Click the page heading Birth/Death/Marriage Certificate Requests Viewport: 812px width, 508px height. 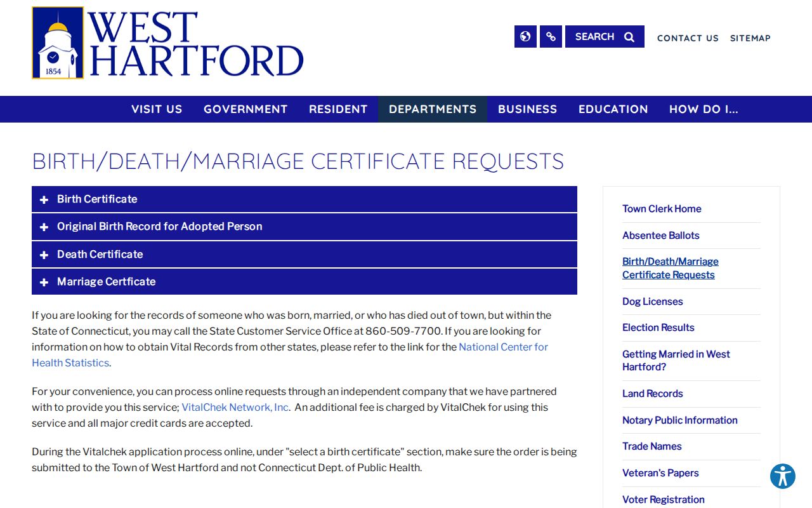pyautogui.click(x=298, y=161)
